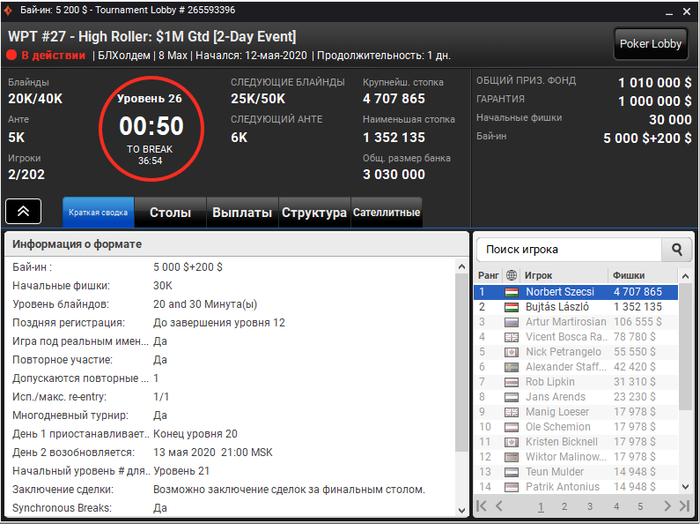The image size is (700, 524).
Task: Click the flag beside Artur Martirosian
Action: [511, 322]
